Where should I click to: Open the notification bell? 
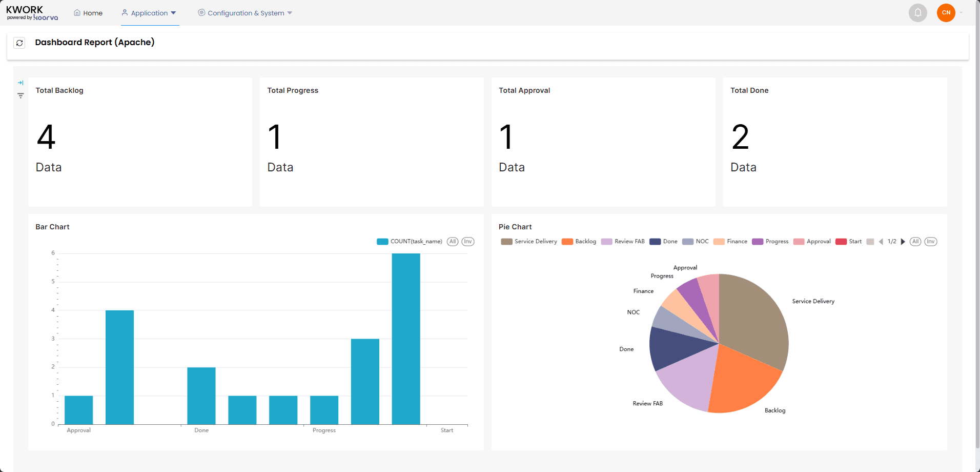click(917, 13)
